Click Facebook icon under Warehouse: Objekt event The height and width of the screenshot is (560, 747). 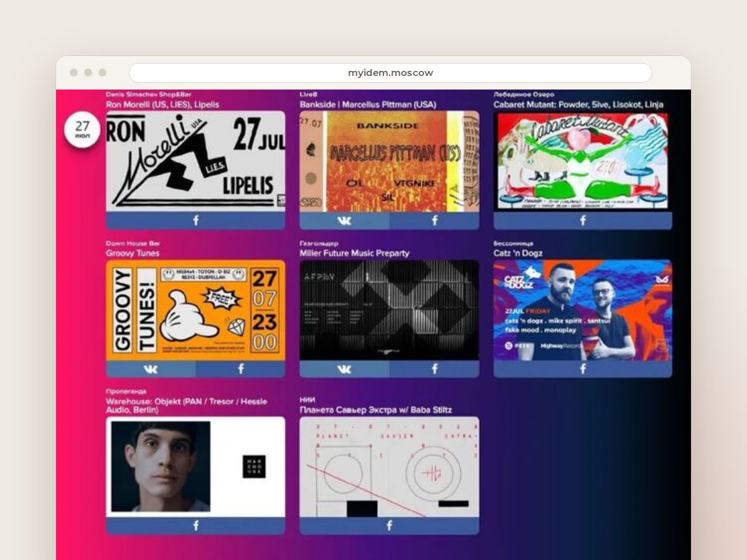[195, 526]
